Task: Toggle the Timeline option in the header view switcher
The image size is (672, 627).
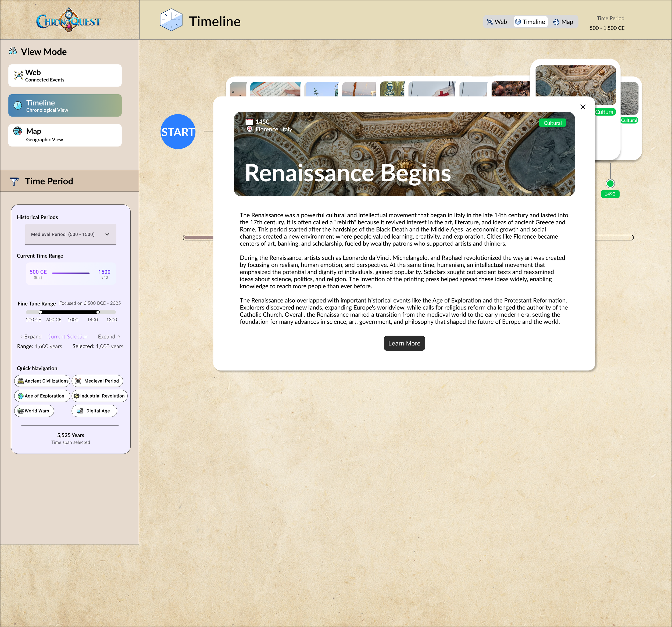Action: pyautogui.click(x=530, y=21)
